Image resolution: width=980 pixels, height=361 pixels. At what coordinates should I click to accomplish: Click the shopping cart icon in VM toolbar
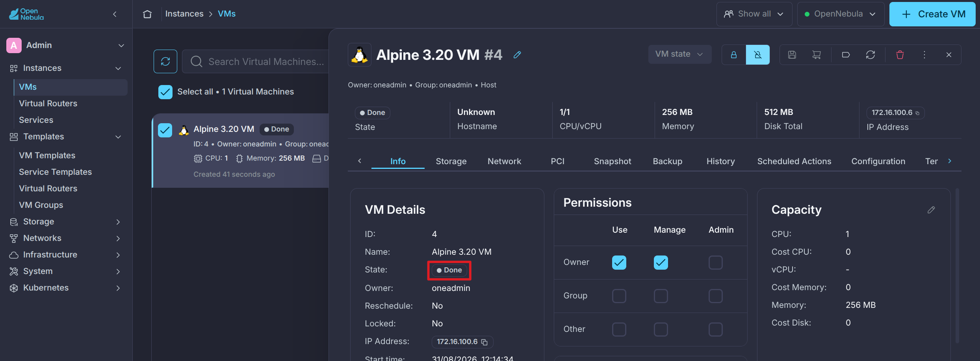[x=817, y=55]
